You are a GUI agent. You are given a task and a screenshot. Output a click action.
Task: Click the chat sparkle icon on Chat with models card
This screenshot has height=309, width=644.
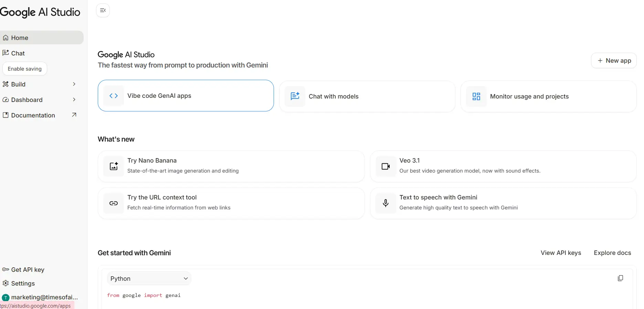pyautogui.click(x=295, y=96)
